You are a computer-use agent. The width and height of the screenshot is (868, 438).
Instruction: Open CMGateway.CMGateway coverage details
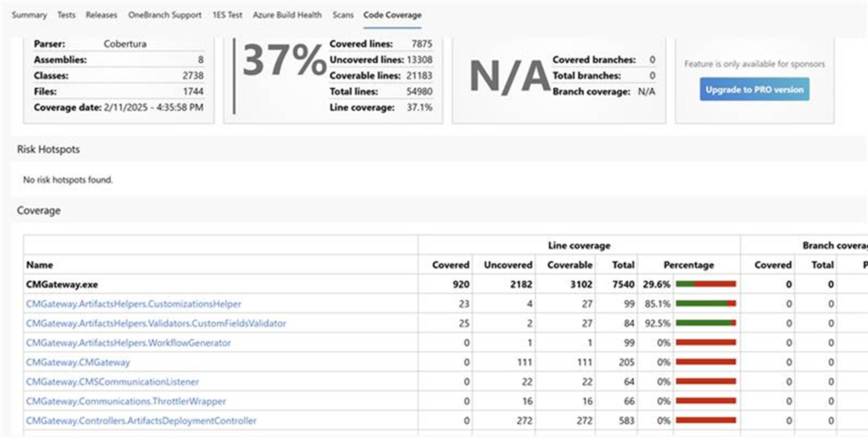[78, 362]
